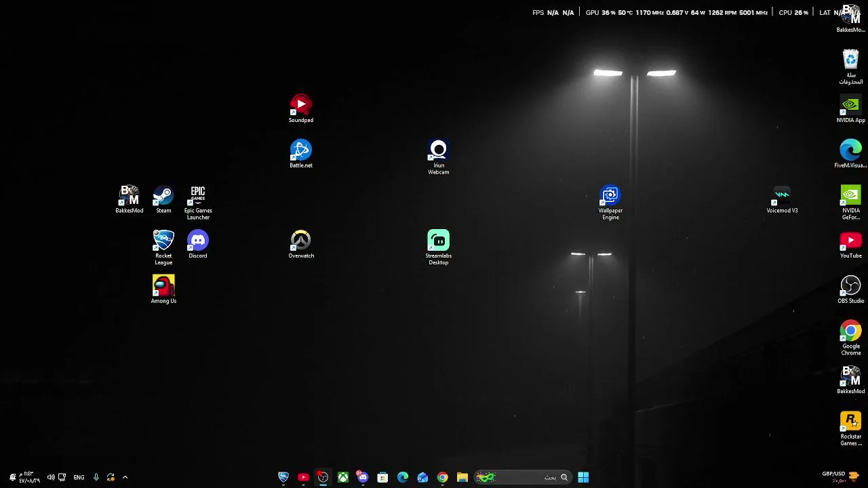The height and width of the screenshot is (488, 868).
Task: Launch Battle.net from the desktop
Action: [301, 154]
